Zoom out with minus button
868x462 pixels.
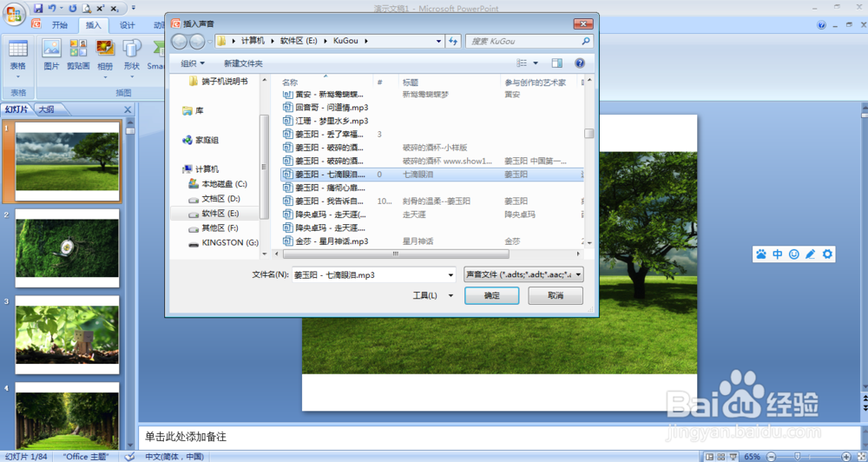tap(771, 457)
